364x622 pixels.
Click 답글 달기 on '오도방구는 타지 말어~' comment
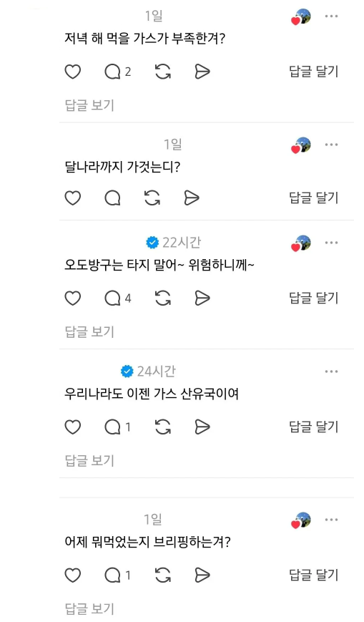click(x=314, y=298)
